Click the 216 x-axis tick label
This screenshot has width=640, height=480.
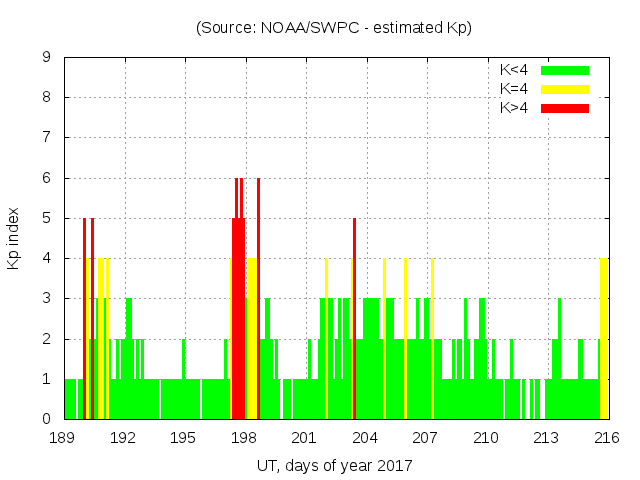click(607, 438)
